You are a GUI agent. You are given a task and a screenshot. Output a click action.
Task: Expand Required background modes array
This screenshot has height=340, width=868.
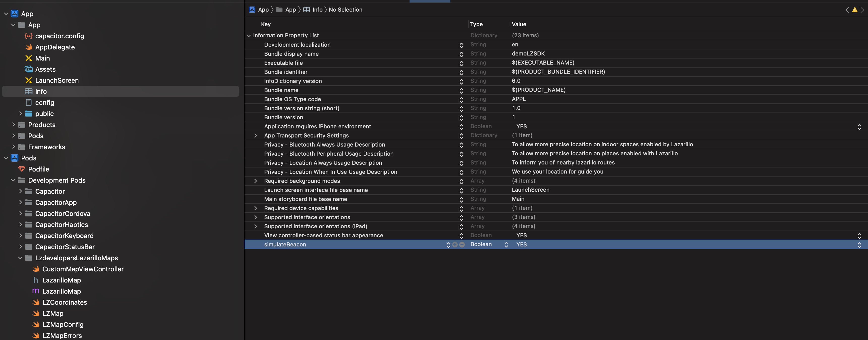pos(256,181)
